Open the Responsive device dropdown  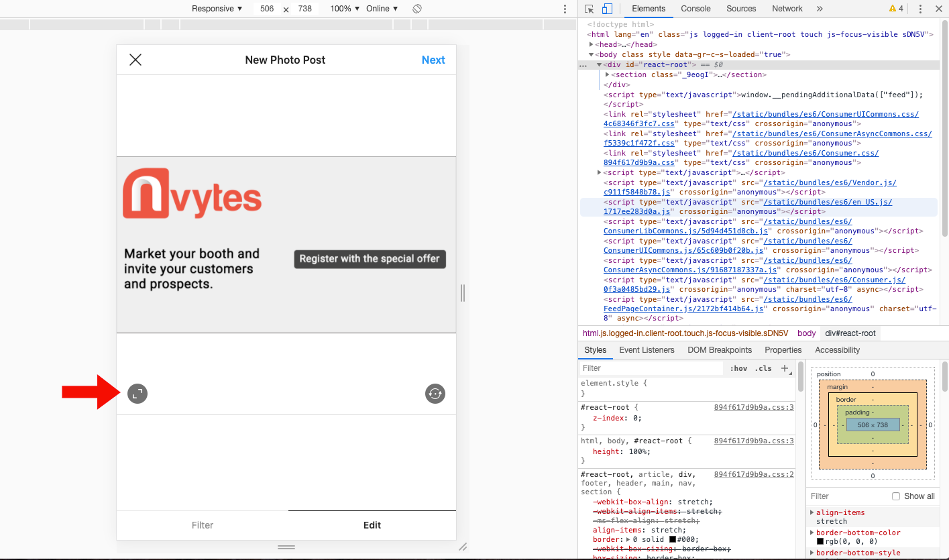pyautogui.click(x=217, y=9)
